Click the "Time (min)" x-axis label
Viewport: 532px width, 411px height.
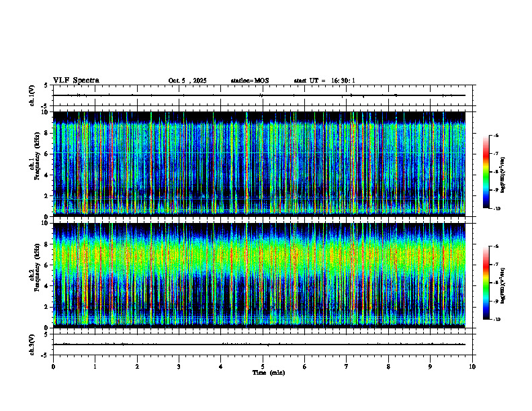pyautogui.click(x=269, y=373)
